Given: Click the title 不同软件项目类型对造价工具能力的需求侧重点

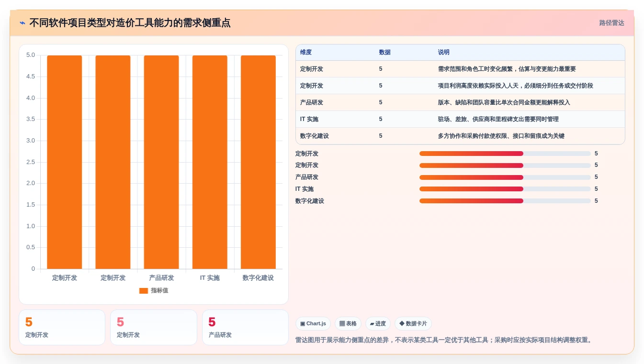Looking at the screenshot, I should pos(130,23).
